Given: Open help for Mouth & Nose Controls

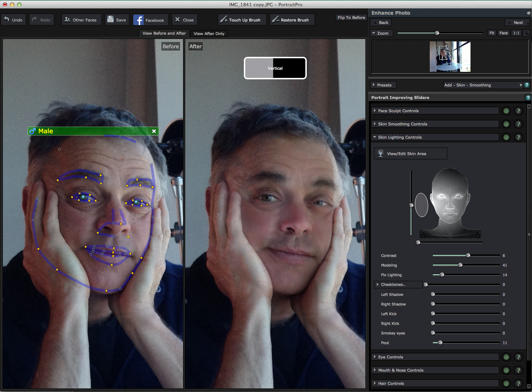Looking at the screenshot, I should (x=518, y=370).
